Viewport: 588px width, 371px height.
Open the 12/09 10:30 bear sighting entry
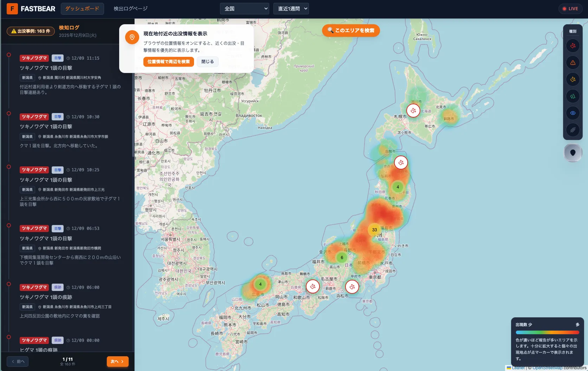click(70, 131)
